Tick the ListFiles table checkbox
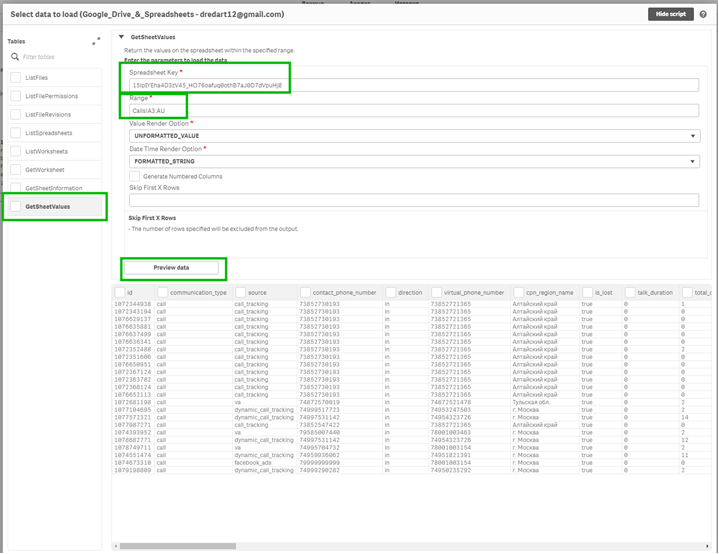This screenshot has width=719, height=554. pos(15,76)
